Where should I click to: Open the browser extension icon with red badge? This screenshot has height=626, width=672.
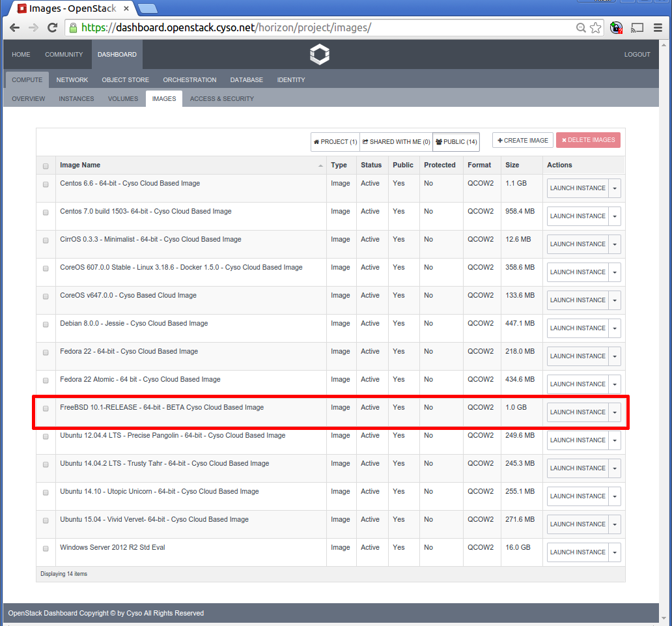tap(616, 28)
